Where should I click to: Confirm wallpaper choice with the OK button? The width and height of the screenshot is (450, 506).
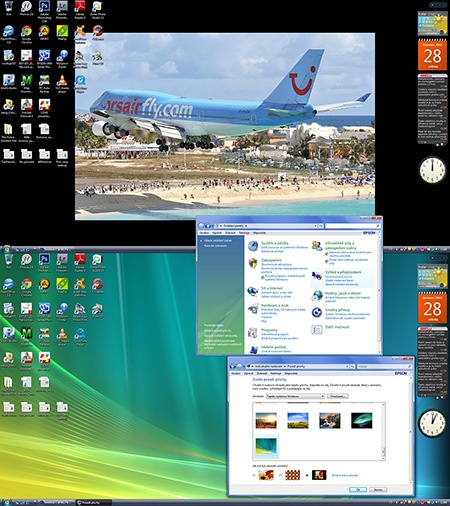point(358,489)
